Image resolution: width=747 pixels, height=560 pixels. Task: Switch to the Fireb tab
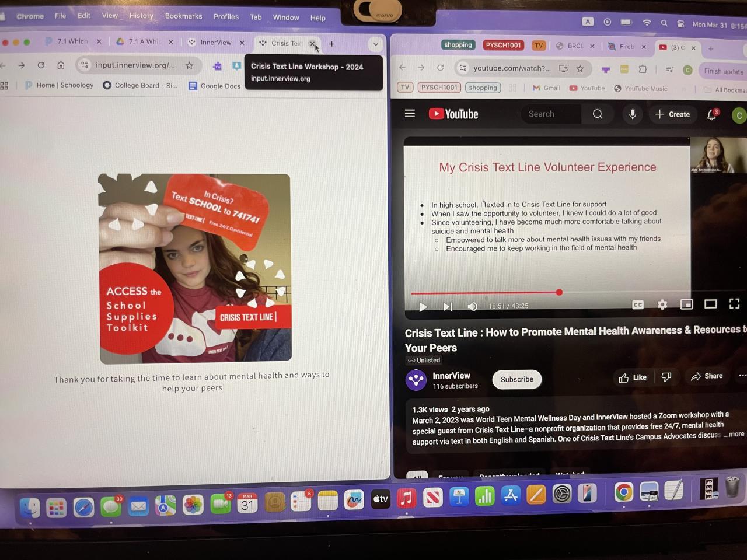(626, 46)
